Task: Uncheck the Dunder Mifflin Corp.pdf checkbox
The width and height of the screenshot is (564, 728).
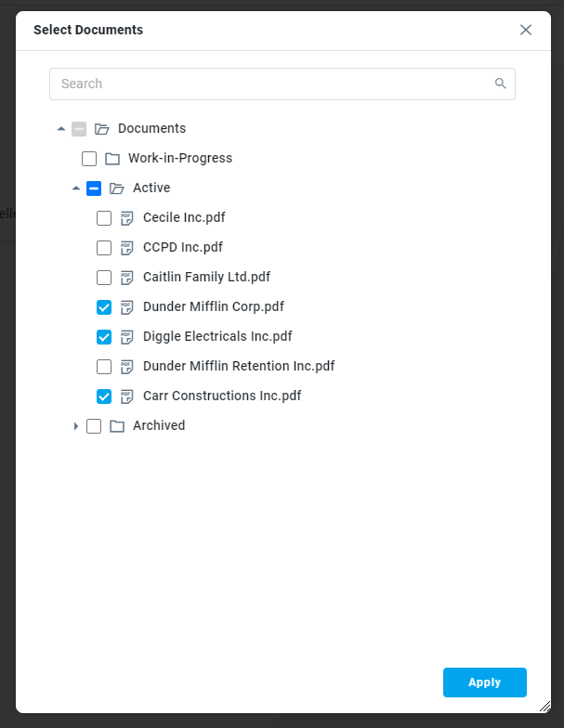Action: pos(104,307)
